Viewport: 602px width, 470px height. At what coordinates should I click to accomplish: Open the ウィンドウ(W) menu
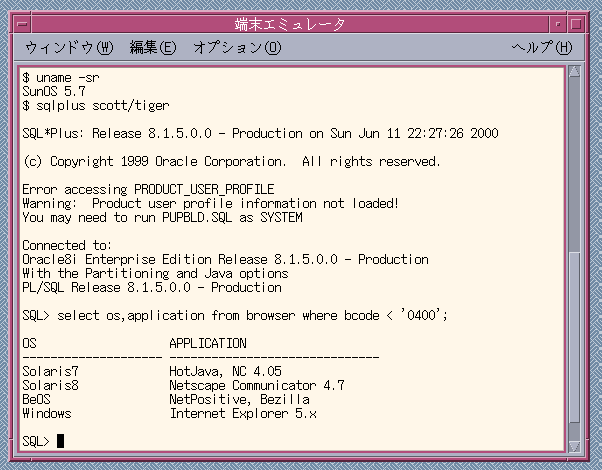(69, 48)
